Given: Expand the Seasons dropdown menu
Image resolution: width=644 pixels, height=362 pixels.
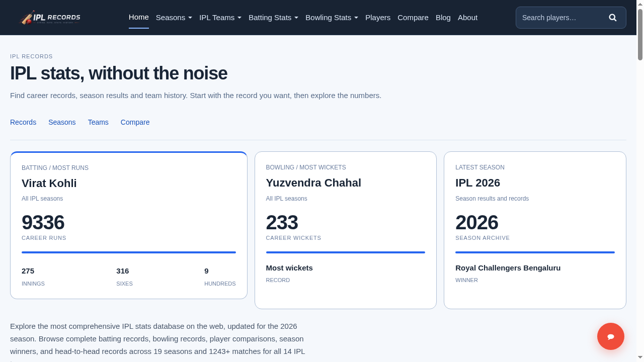Looking at the screenshot, I should coord(174,18).
